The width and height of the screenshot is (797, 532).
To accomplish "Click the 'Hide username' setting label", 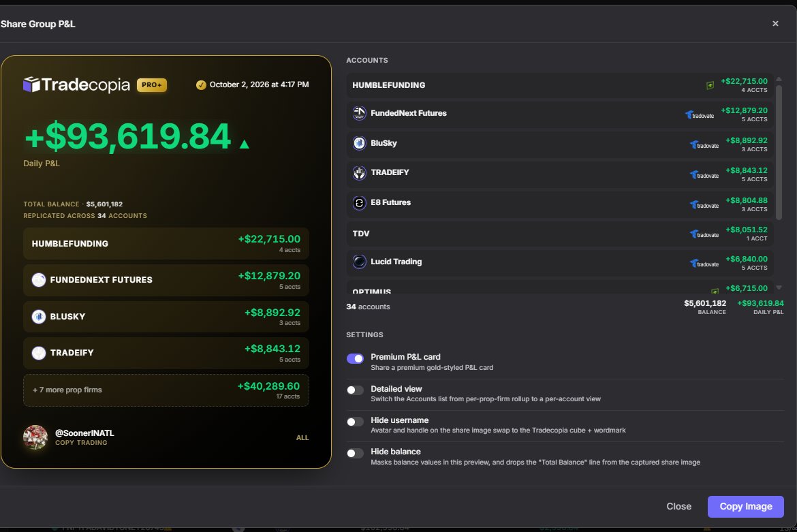I will (x=399, y=421).
